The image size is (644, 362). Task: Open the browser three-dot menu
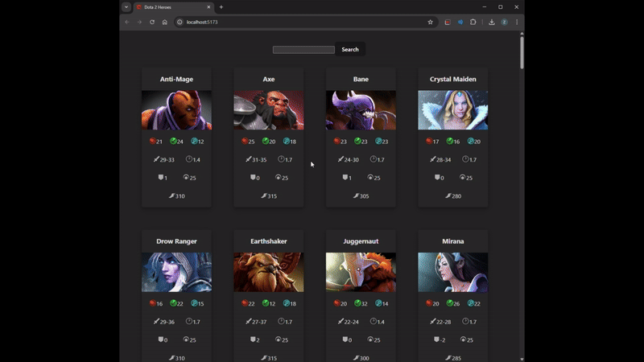[517, 23]
